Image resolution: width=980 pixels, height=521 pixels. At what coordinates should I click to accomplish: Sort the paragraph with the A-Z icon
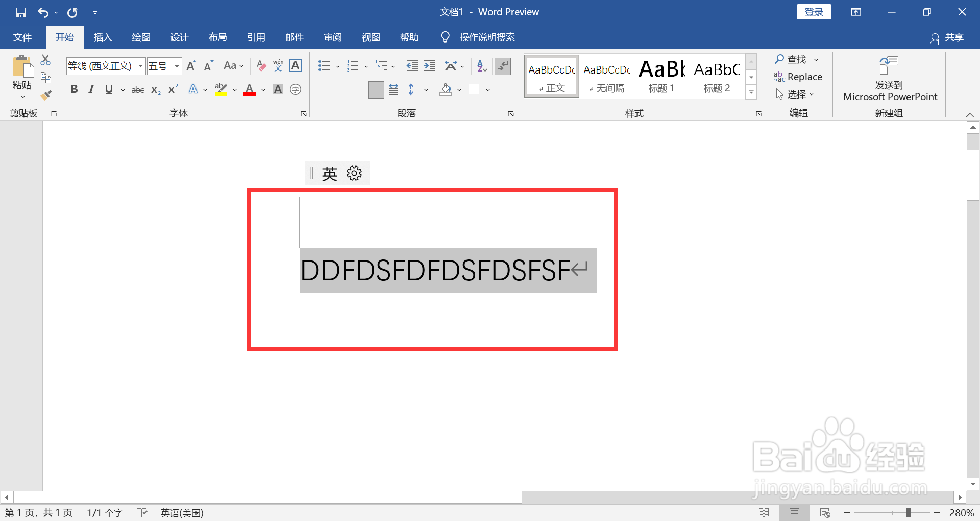click(x=482, y=66)
